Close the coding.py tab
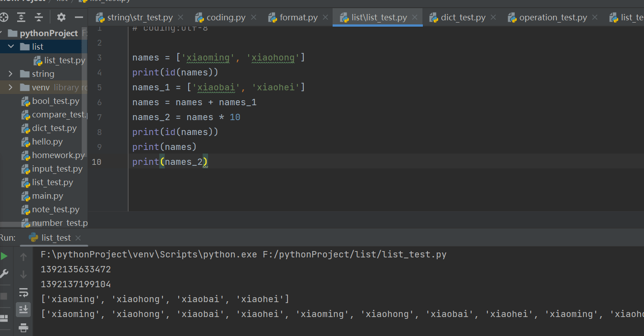Viewport: 644px width, 336px height. tap(253, 17)
